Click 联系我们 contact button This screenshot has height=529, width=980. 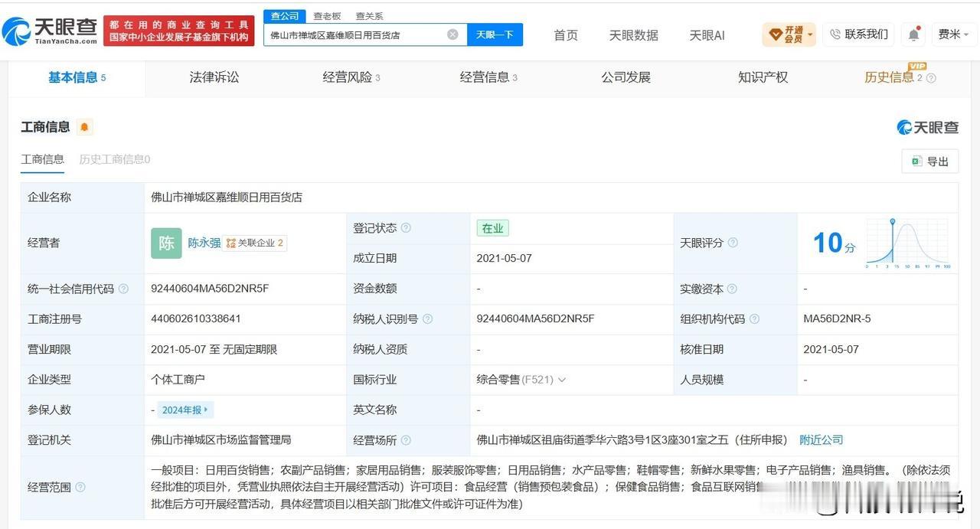859,34
